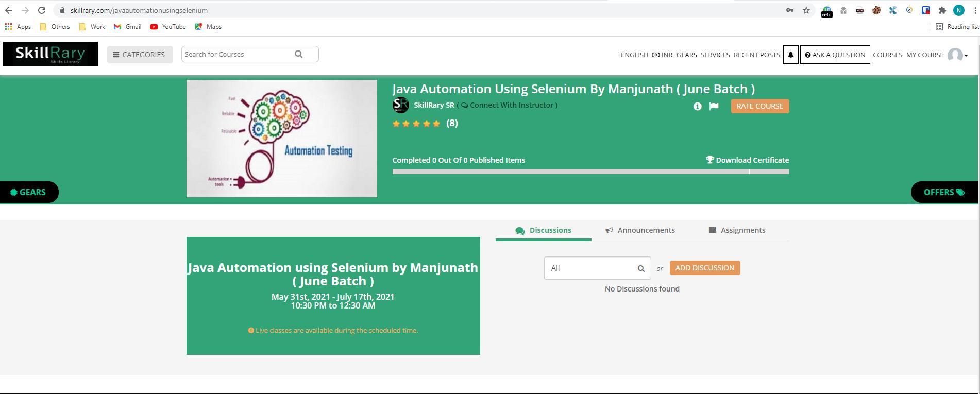Open the OFFERS side tab
Viewport: 980px width, 394px height.
tap(944, 192)
